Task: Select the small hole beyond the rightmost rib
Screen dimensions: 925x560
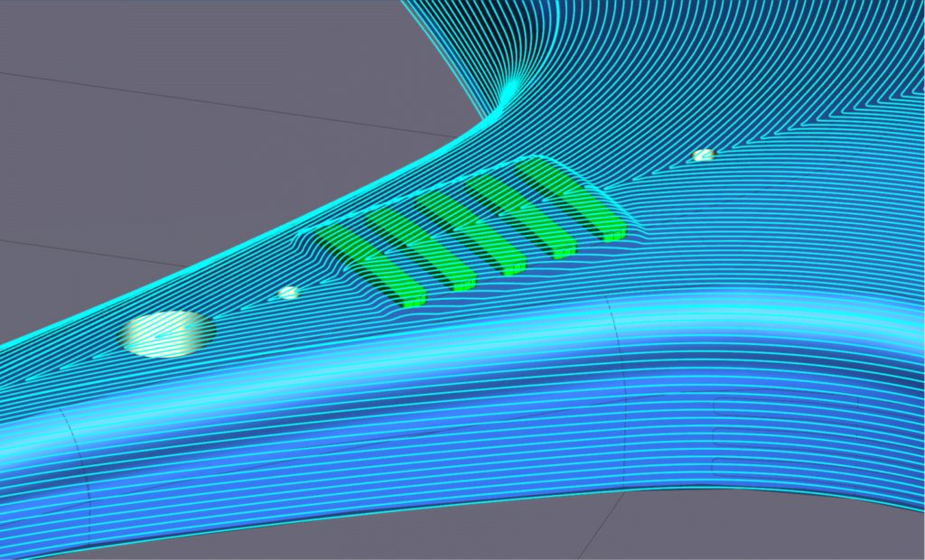Action: coord(703,155)
